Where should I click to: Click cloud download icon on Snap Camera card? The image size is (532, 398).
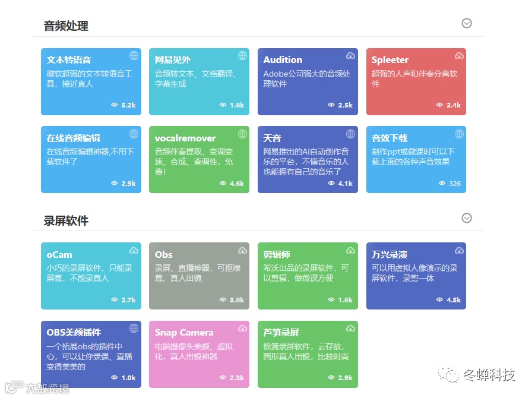click(x=242, y=328)
